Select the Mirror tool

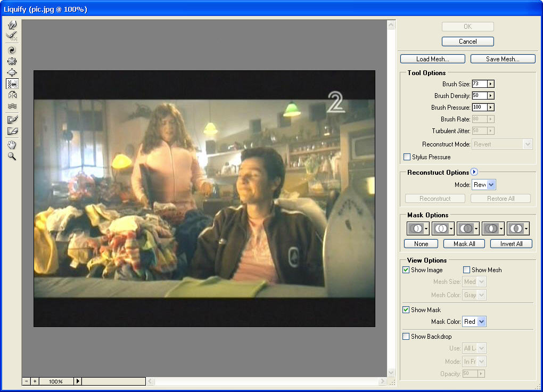12,95
